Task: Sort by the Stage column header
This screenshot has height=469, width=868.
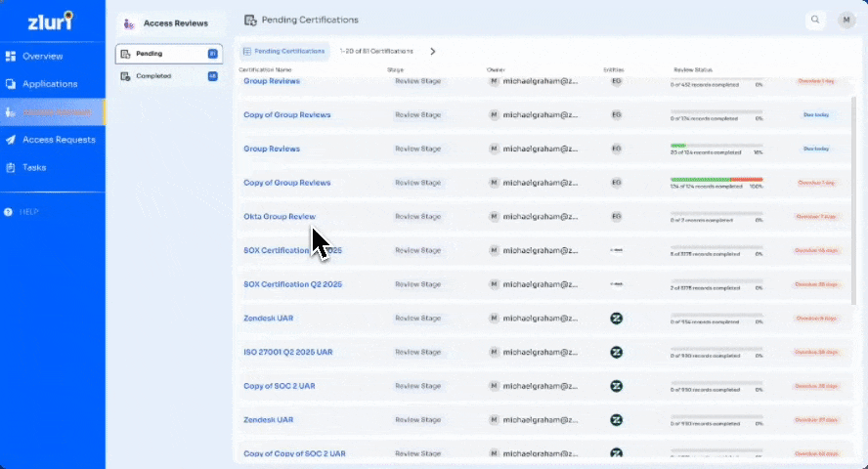Action: [395, 69]
